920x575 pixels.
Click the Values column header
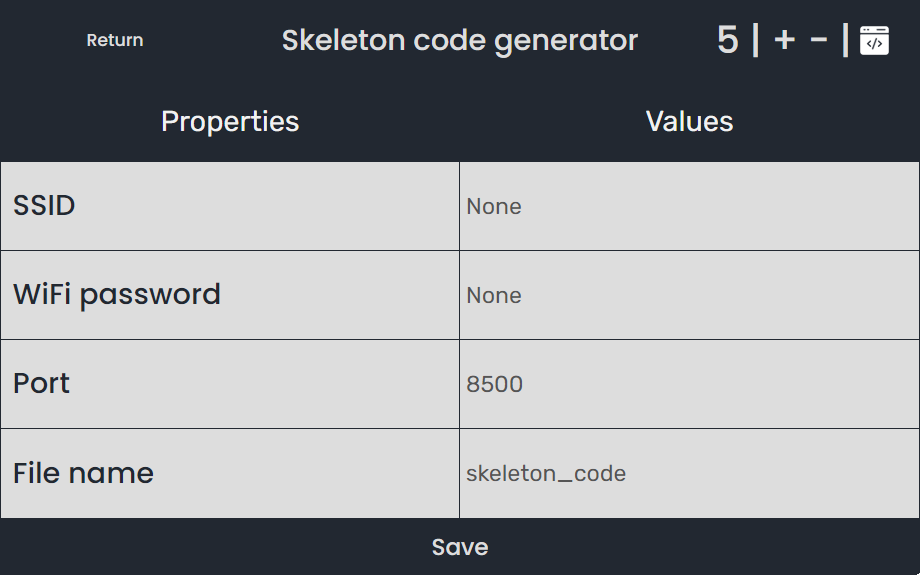click(689, 121)
